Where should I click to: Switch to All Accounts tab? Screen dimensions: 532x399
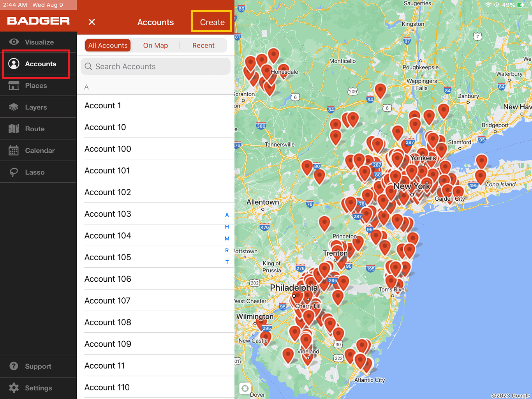tap(108, 46)
